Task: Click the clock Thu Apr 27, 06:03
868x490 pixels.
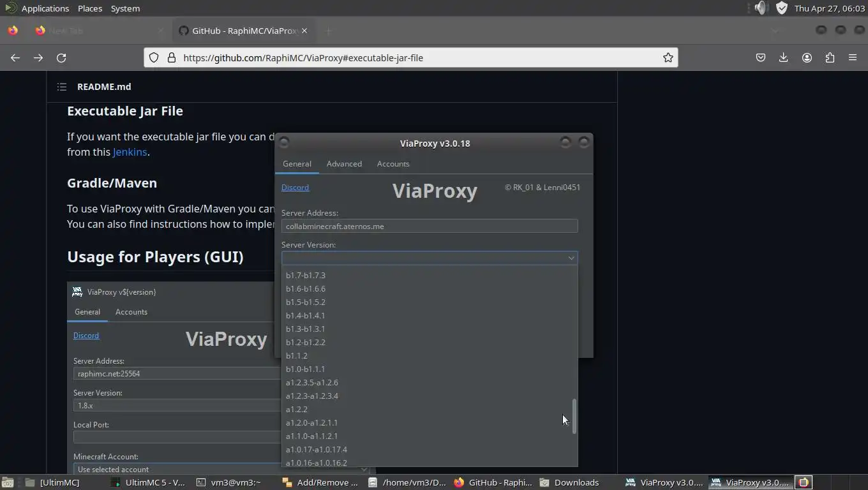Action: click(x=830, y=8)
